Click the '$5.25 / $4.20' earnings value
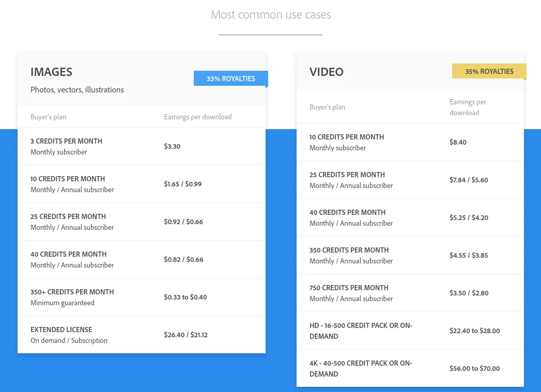541x392 pixels. coord(469,217)
